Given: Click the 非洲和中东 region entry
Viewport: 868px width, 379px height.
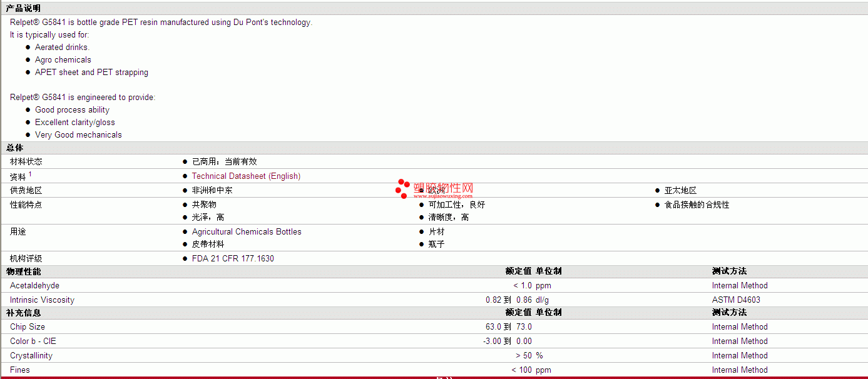Looking at the screenshot, I should [212, 191].
